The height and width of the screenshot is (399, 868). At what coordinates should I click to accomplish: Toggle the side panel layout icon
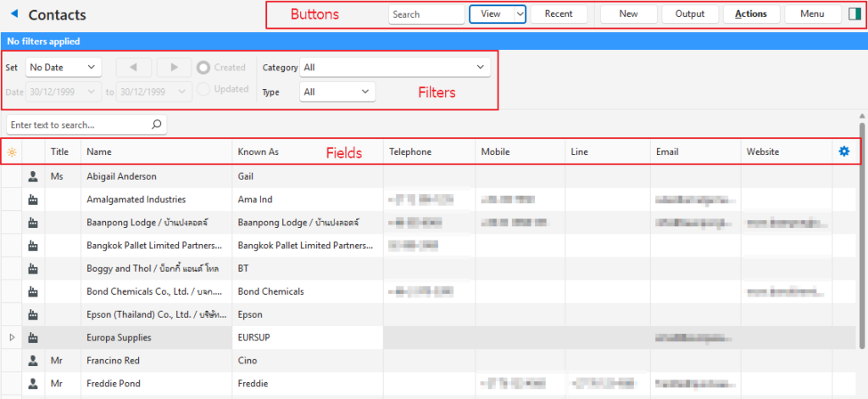click(x=854, y=14)
